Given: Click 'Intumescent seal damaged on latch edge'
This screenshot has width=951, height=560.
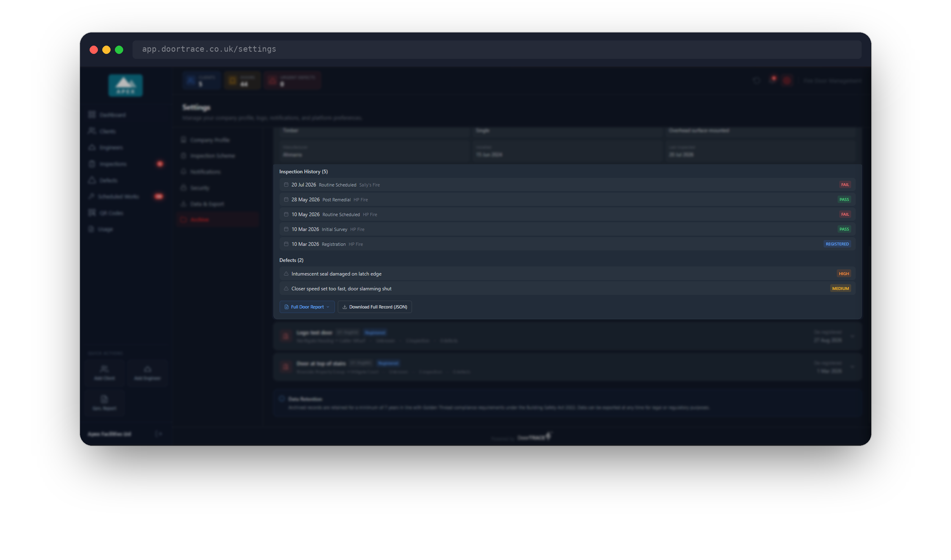Looking at the screenshot, I should tap(336, 274).
